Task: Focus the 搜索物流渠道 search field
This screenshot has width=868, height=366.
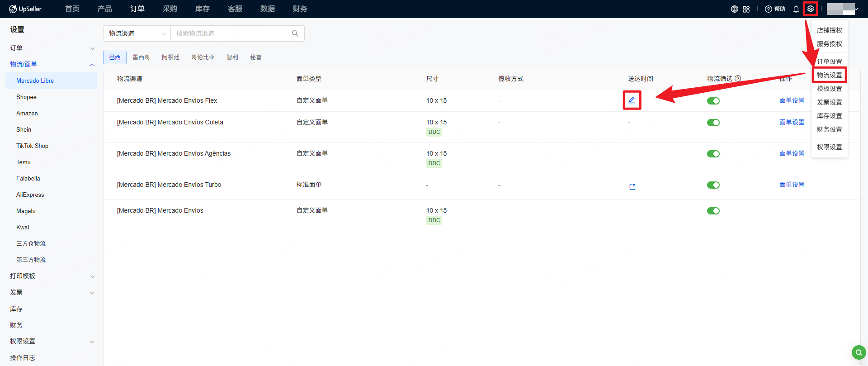Action: [231, 33]
